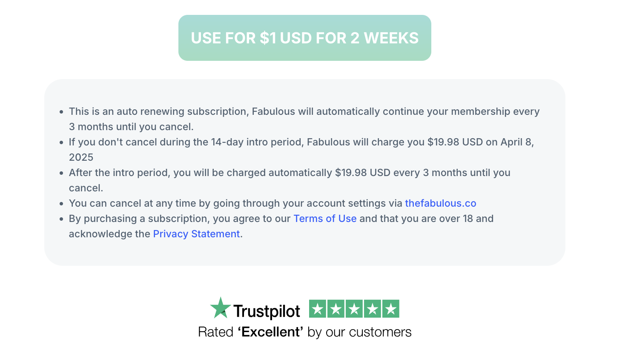631x364 pixels.
Task: Click the third Trustpilot rating star
Action: [354, 309]
